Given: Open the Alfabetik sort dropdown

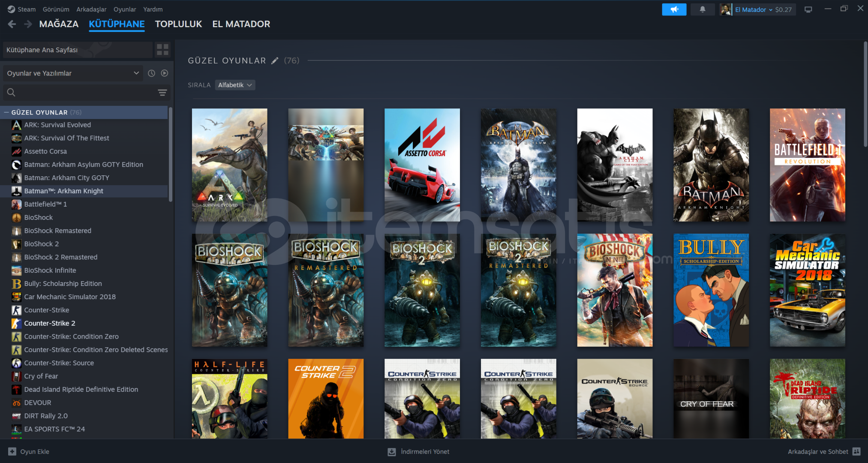Looking at the screenshot, I should click(x=234, y=85).
